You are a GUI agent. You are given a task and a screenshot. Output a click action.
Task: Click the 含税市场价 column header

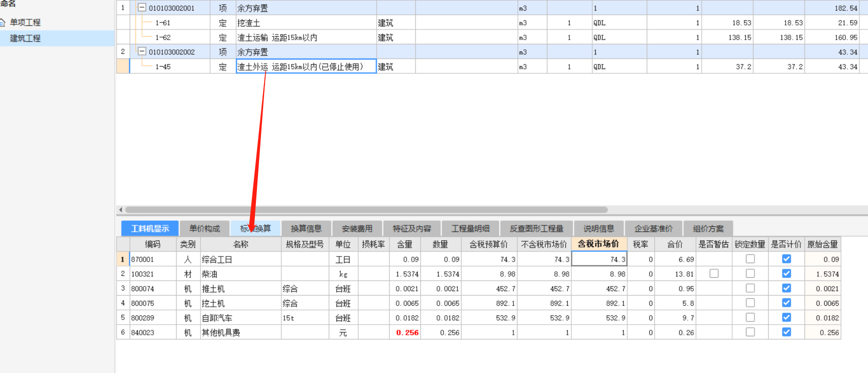pyautogui.click(x=599, y=244)
